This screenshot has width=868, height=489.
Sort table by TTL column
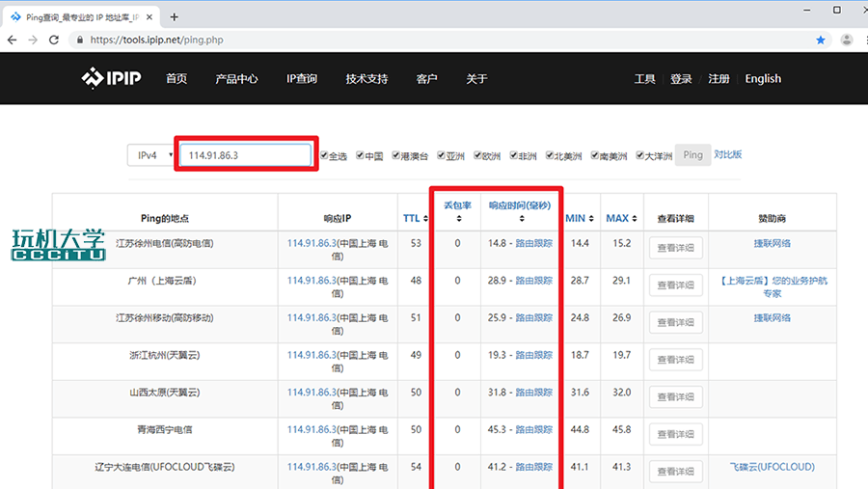coord(411,218)
